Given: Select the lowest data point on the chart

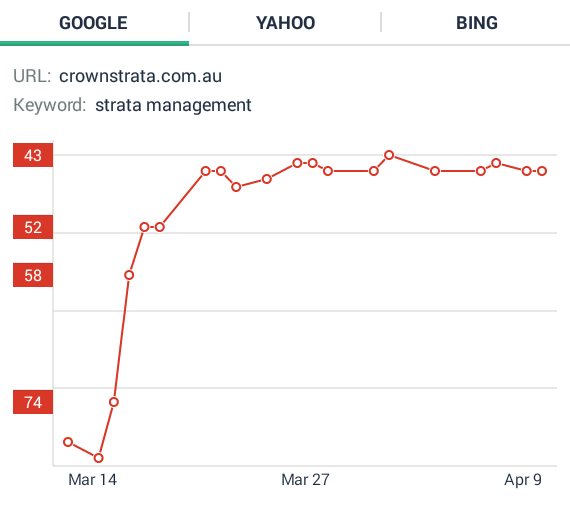Looking at the screenshot, I should (99, 458).
